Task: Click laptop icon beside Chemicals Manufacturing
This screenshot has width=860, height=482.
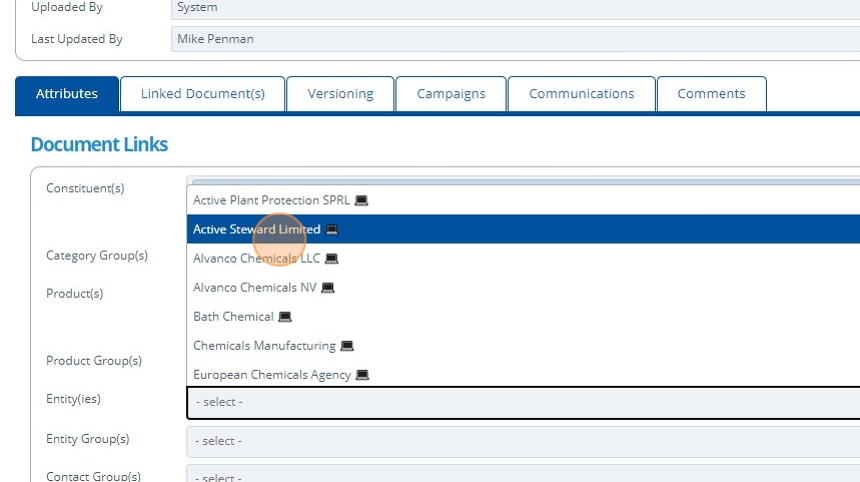Action: pyautogui.click(x=347, y=346)
